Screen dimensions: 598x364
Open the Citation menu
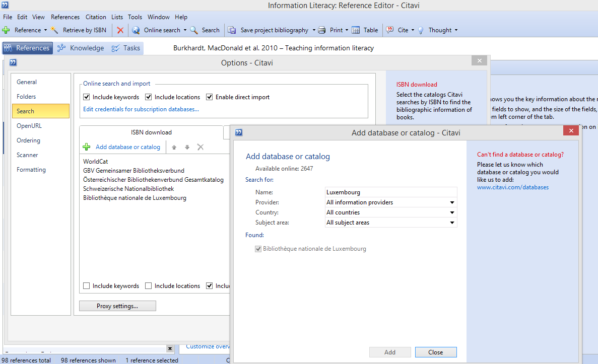(x=96, y=17)
